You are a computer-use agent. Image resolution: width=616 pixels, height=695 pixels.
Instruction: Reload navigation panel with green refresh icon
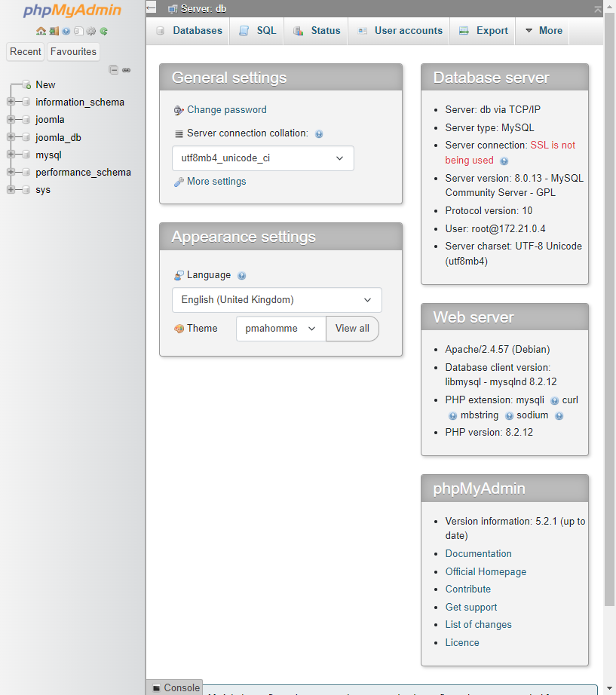tap(104, 31)
